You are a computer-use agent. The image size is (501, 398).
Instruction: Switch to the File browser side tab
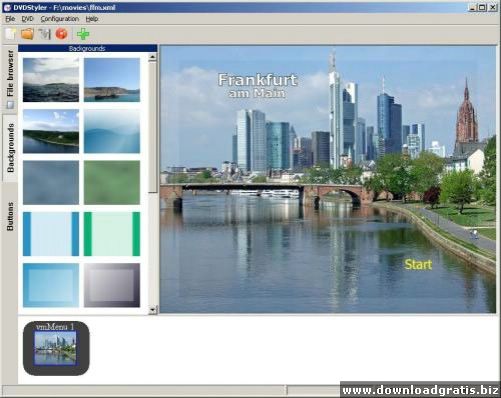[x=10, y=79]
